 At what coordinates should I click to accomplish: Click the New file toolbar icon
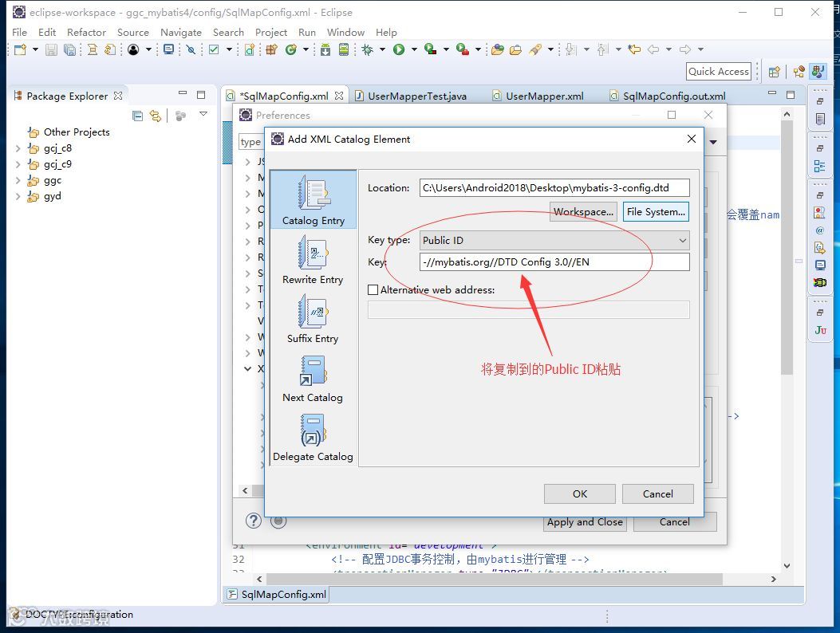click(x=21, y=49)
